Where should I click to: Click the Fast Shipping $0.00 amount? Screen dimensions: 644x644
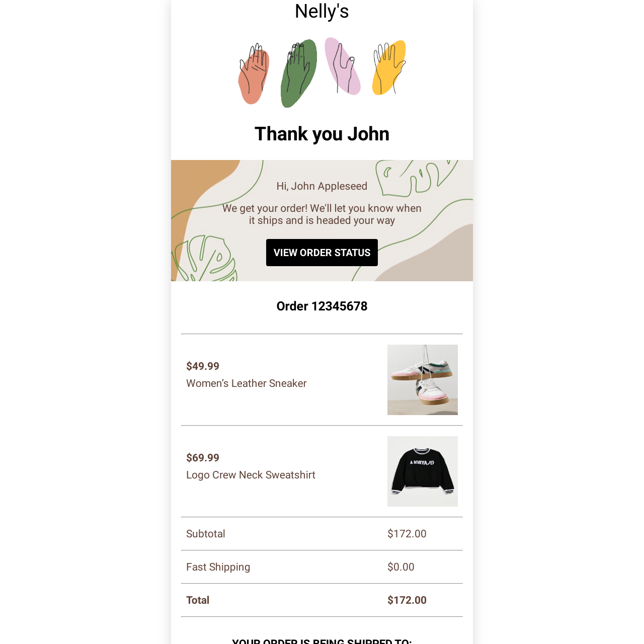(x=401, y=567)
